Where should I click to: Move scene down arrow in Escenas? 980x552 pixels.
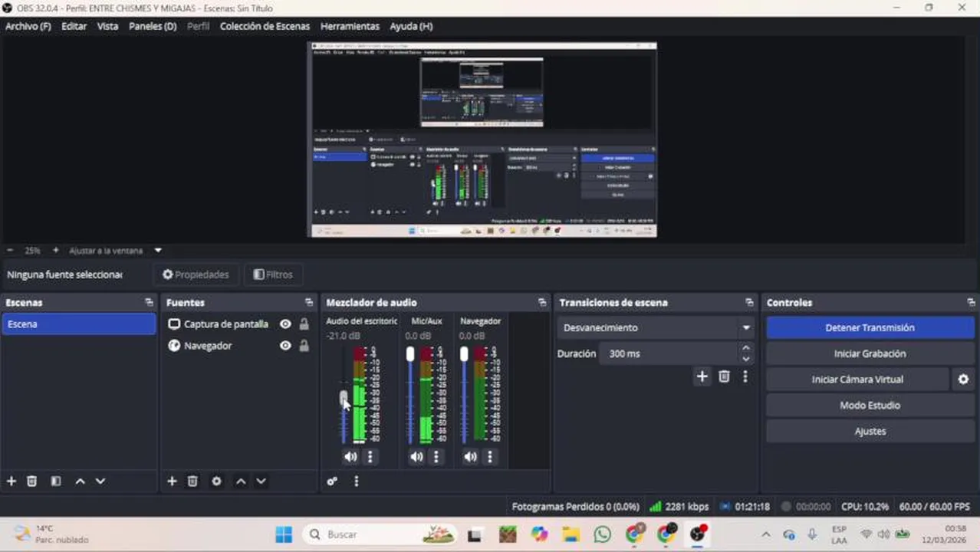coord(100,481)
